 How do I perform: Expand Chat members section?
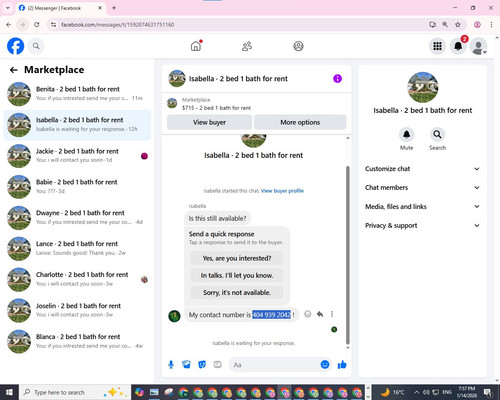(423, 188)
